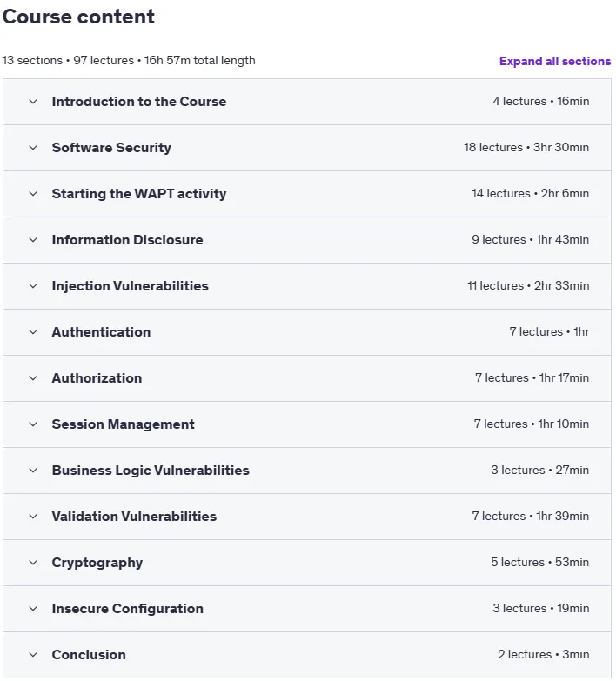Viewport: 616px width, 681px height.
Task: Click the chevron beside Injection Vulnerabilities
Action: [x=33, y=286]
